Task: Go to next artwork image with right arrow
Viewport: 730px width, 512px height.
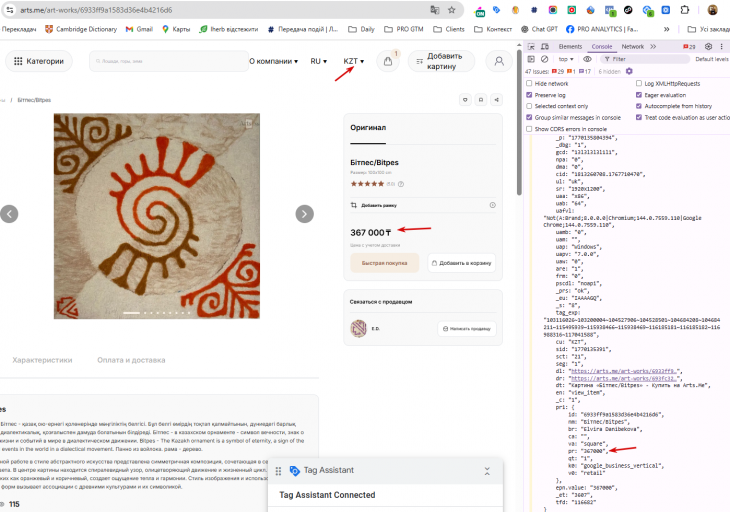Action: pyautogui.click(x=304, y=214)
